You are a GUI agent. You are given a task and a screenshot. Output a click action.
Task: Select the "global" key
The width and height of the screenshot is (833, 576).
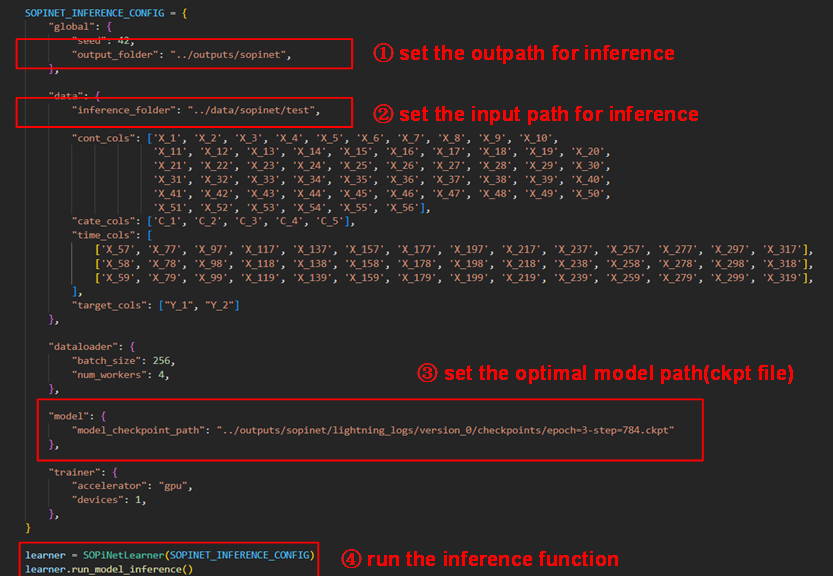72,27
